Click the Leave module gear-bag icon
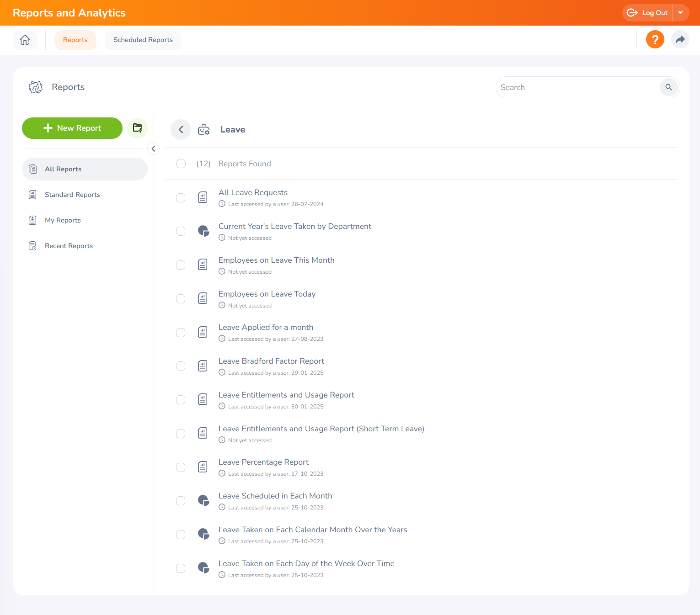 (x=203, y=129)
